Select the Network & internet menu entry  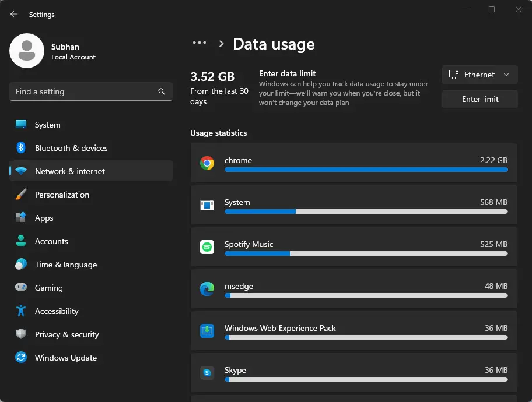(70, 171)
